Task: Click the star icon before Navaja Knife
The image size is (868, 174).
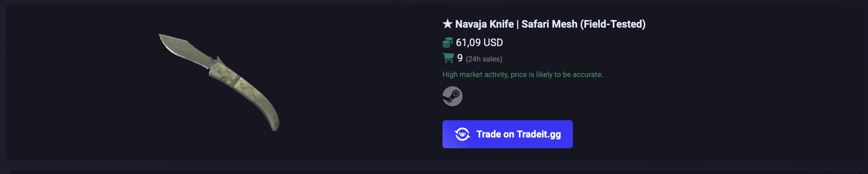Action: pos(447,24)
